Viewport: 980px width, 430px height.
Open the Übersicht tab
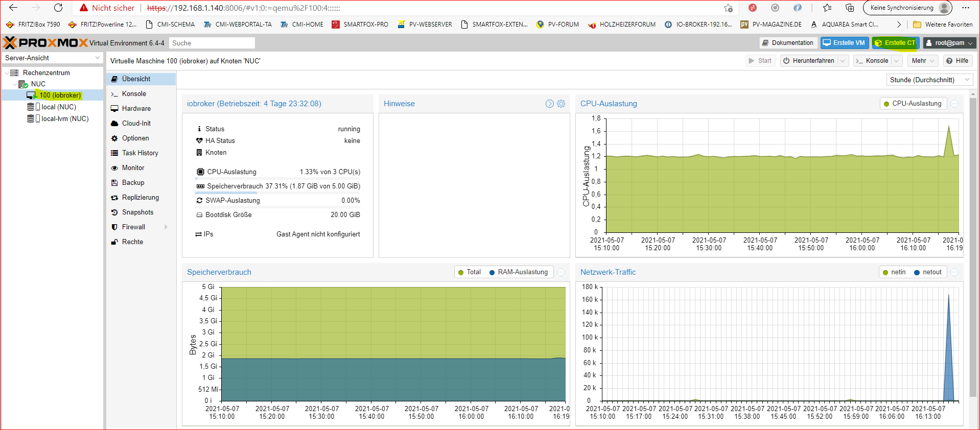pyautogui.click(x=141, y=79)
